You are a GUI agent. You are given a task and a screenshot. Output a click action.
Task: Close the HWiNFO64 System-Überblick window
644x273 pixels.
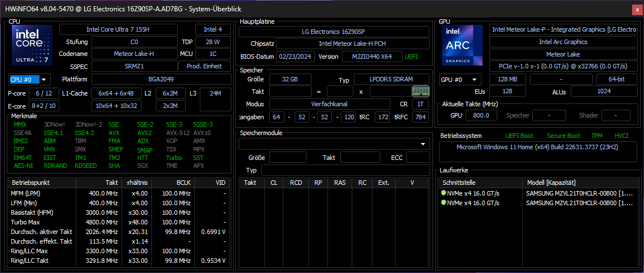636,8
